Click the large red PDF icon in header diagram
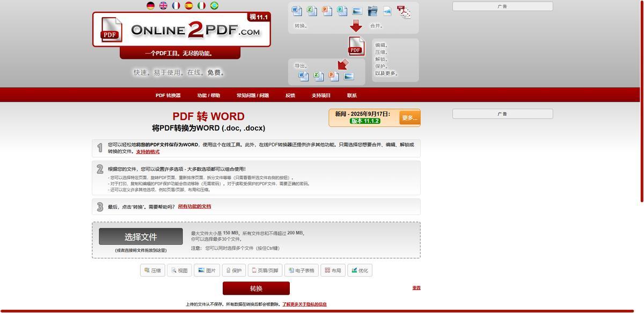This screenshot has width=644, height=313. point(356,46)
